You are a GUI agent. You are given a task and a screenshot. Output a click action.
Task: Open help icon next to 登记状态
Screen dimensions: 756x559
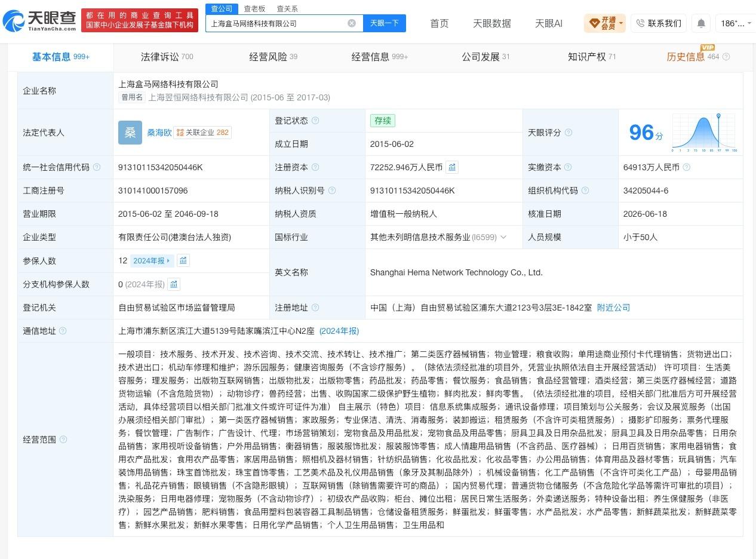tap(315, 121)
